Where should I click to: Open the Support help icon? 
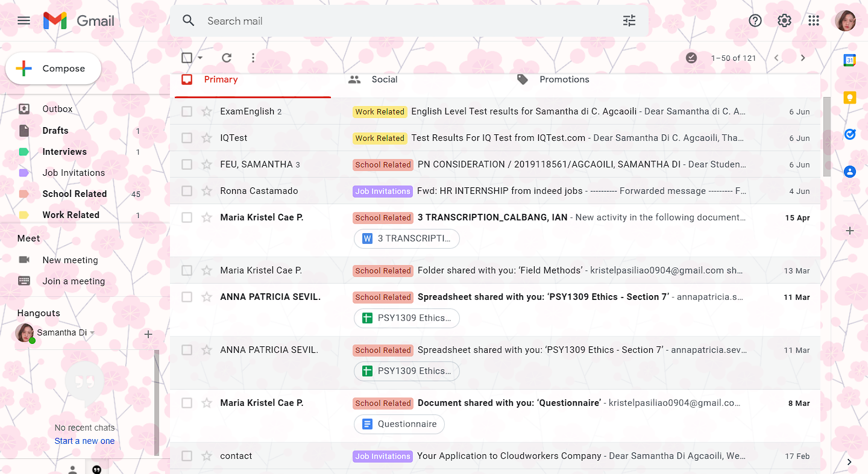tap(755, 20)
